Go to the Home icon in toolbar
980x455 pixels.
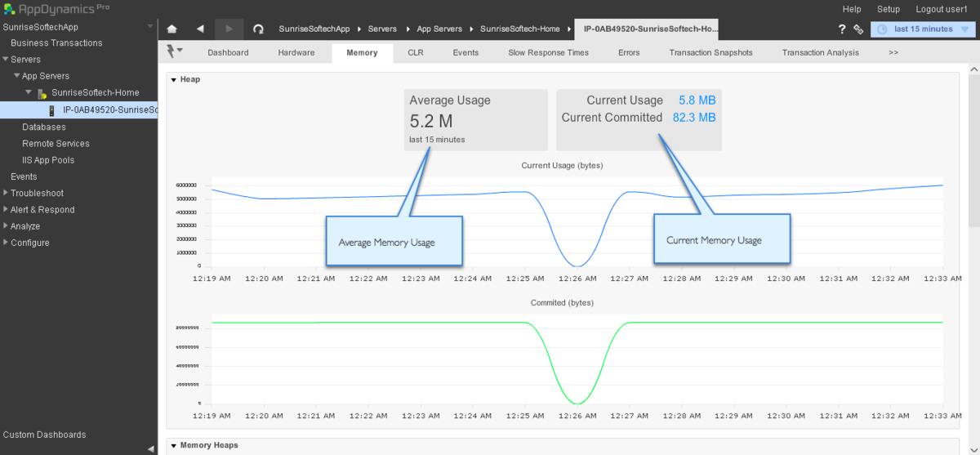coord(171,29)
